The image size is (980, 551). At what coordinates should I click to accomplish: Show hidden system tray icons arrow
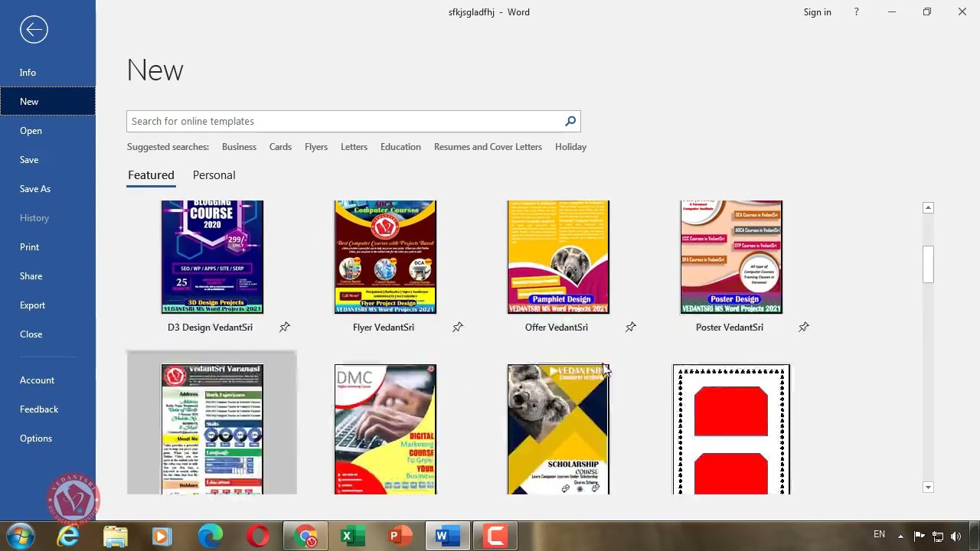(901, 536)
